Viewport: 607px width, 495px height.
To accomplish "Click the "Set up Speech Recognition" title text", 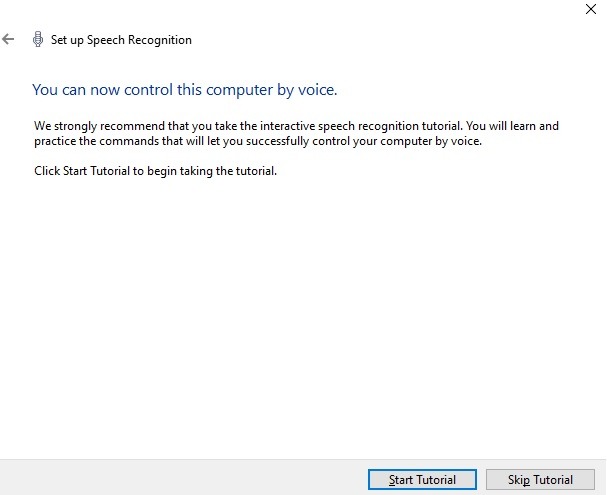I will pyautogui.click(x=121, y=40).
